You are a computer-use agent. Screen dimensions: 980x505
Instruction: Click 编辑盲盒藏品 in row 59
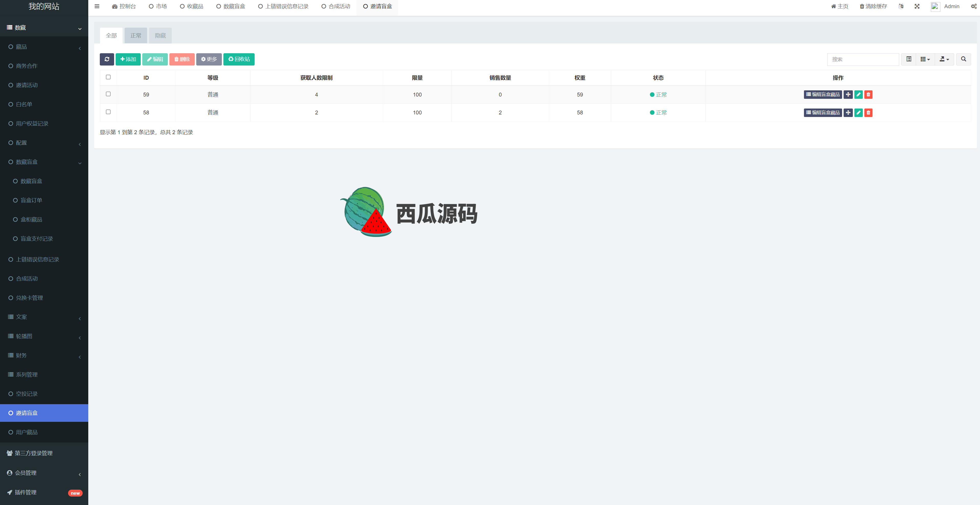pos(823,94)
